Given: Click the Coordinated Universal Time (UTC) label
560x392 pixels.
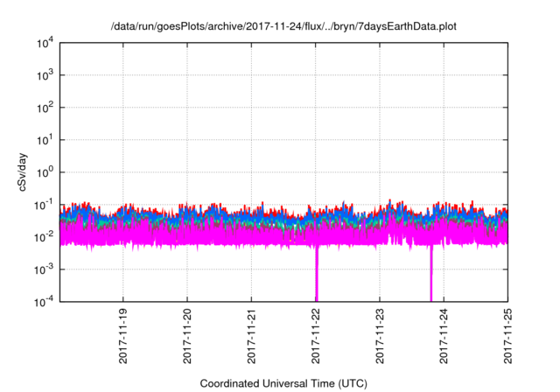Looking at the screenshot, I should 283,383.
